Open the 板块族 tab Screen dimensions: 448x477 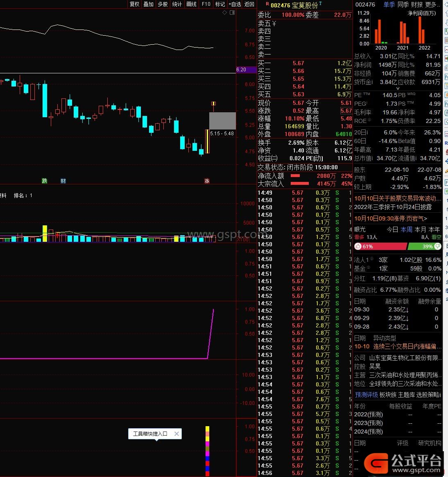[x=388, y=395]
